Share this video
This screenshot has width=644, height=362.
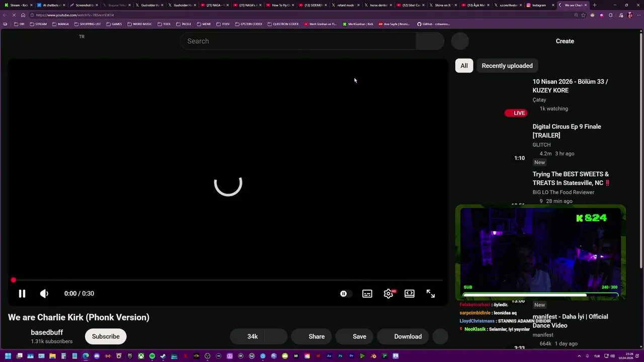(x=312, y=336)
